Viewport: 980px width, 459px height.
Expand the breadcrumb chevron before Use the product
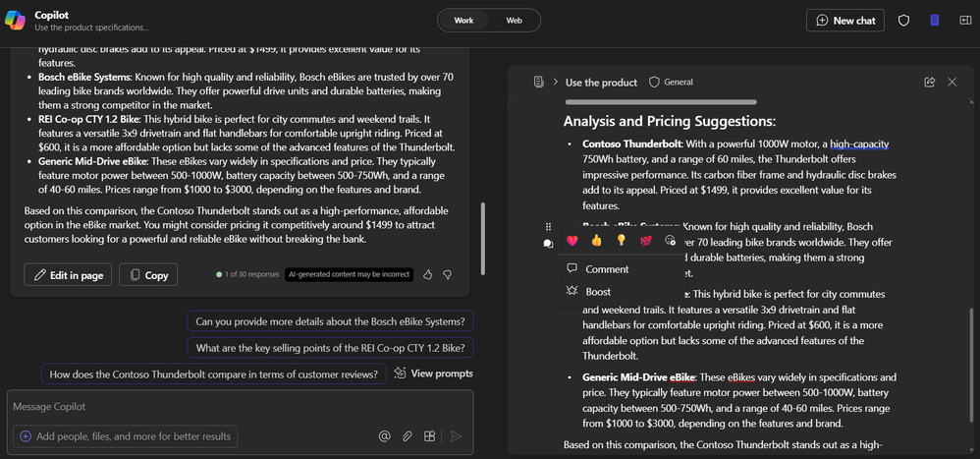555,82
